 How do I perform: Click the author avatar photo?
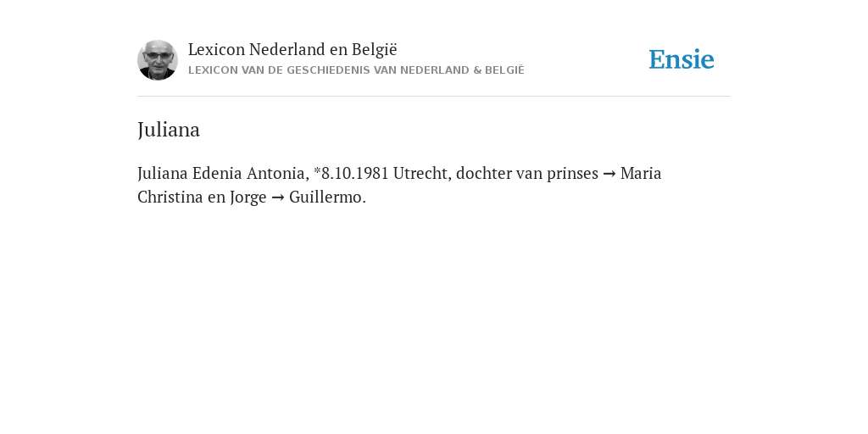(157, 60)
